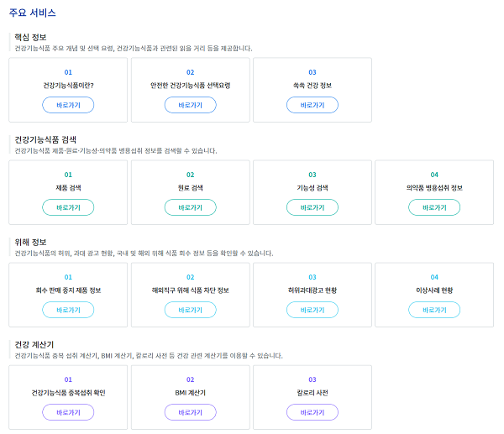Select the BMI 계산기 card title

pyautogui.click(x=191, y=393)
